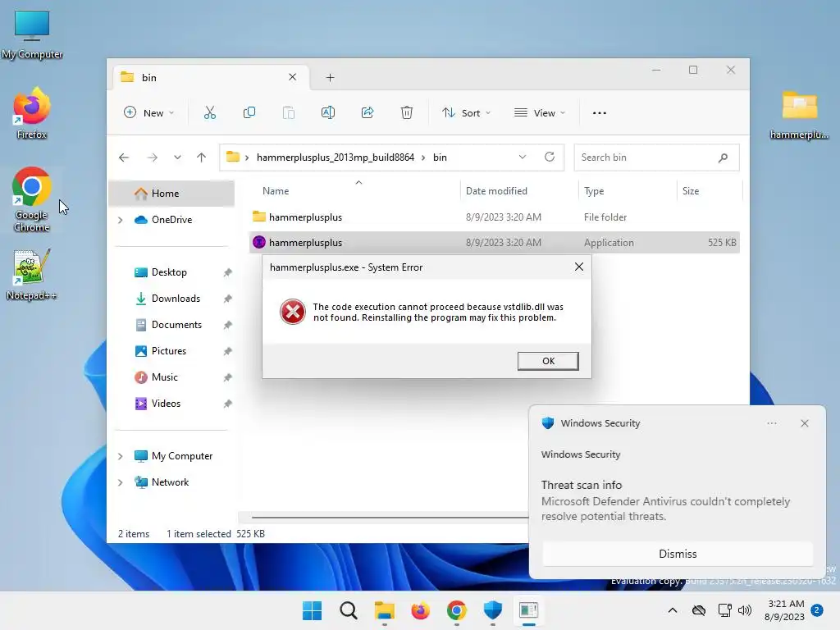The height and width of the screenshot is (630, 840).
Task: Open Windows Security notification options ellipsis
Action: tap(772, 423)
